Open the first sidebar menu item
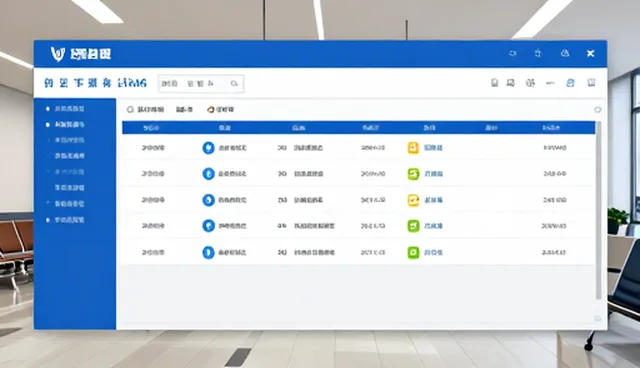640x368 pixels. pos(69,109)
